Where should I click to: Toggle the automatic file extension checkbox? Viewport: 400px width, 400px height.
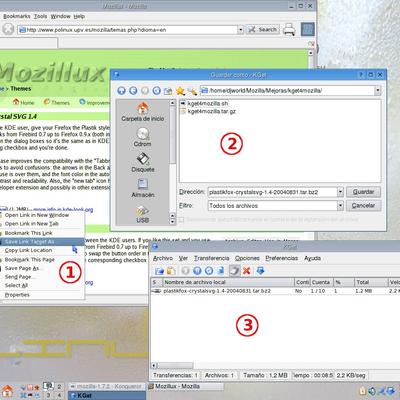[182, 219]
